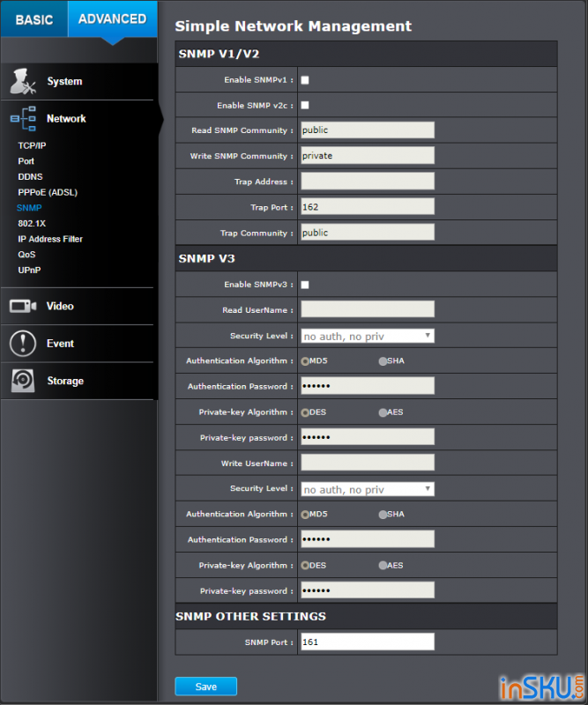Check the Enable SNMPv3 box
The image size is (588, 705).
click(305, 285)
